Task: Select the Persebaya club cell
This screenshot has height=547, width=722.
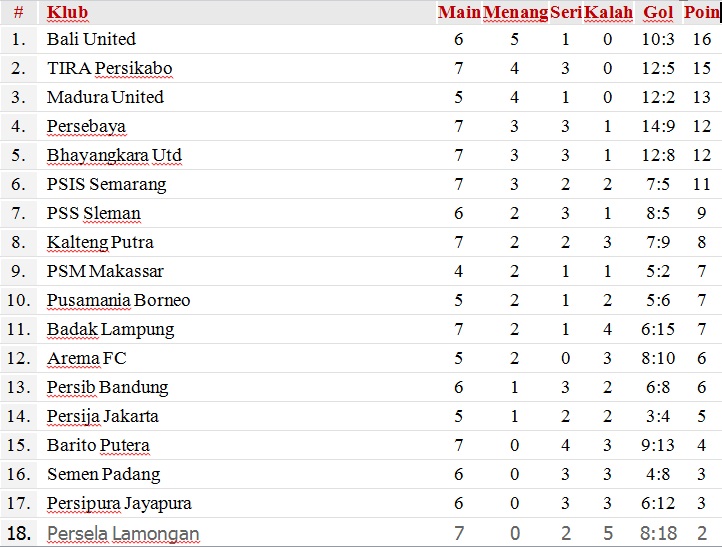Action: (x=86, y=126)
